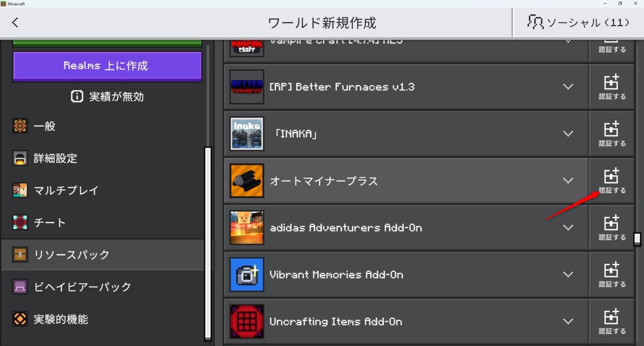This screenshot has width=644, height=346.
Task: Expand the Better Furnaces pack details
Action: pos(568,87)
